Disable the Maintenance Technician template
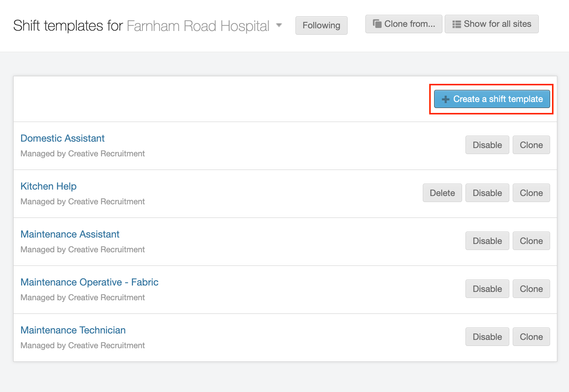569x392 pixels. tap(487, 337)
